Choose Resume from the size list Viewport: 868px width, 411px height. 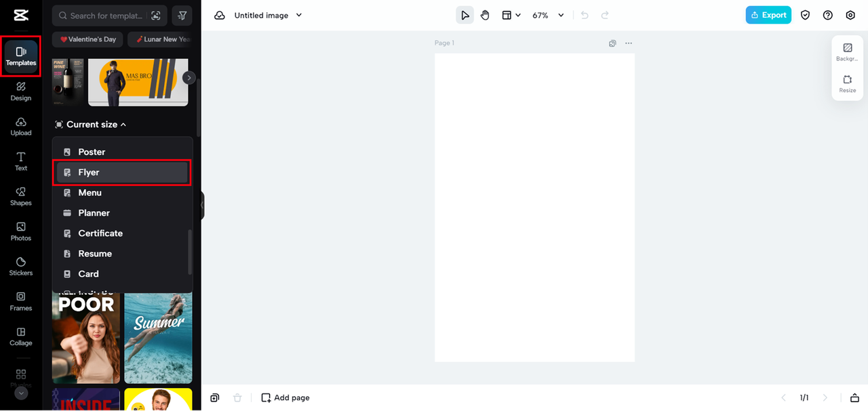point(123,254)
